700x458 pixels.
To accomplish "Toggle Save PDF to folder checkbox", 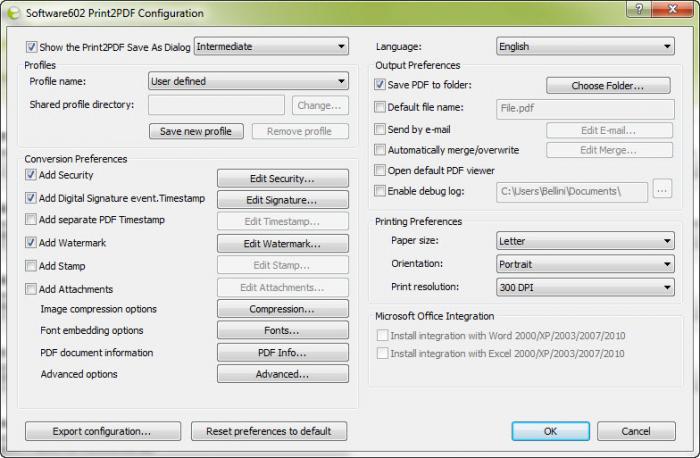I will [x=379, y=84].
